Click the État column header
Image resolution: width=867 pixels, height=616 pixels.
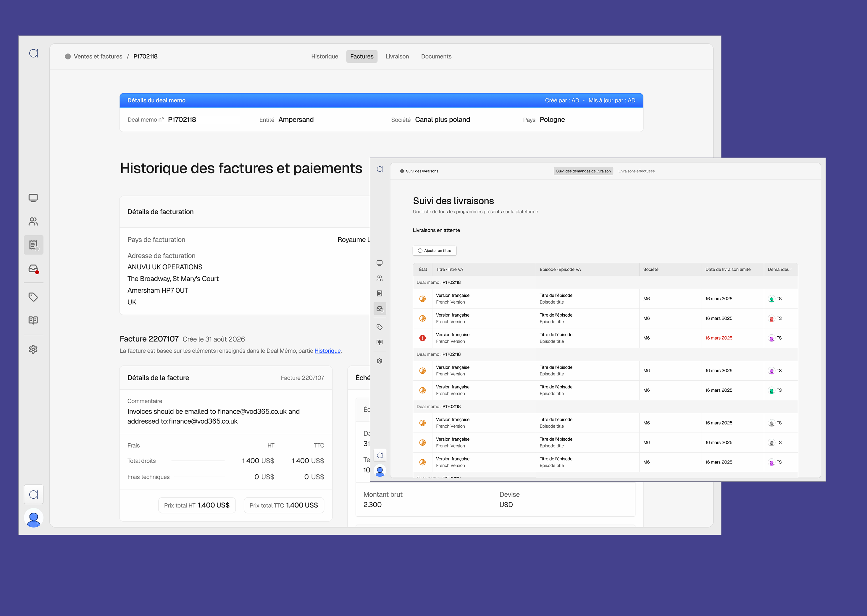[423, 269]
